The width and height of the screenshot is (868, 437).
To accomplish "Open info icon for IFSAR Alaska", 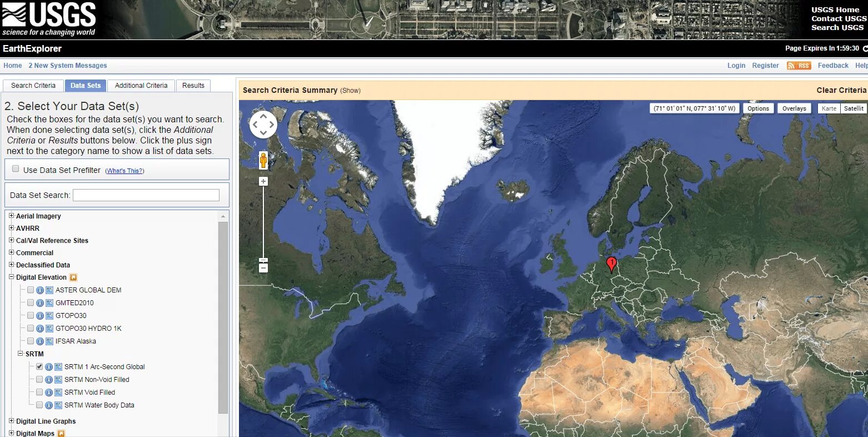I will pos(40,341).
